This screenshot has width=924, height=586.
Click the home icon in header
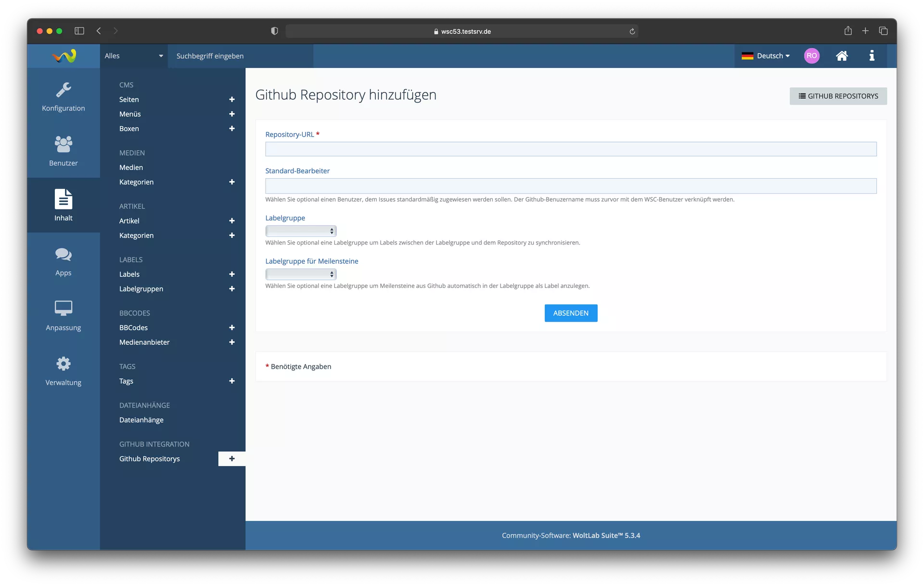tap(841, 56)
